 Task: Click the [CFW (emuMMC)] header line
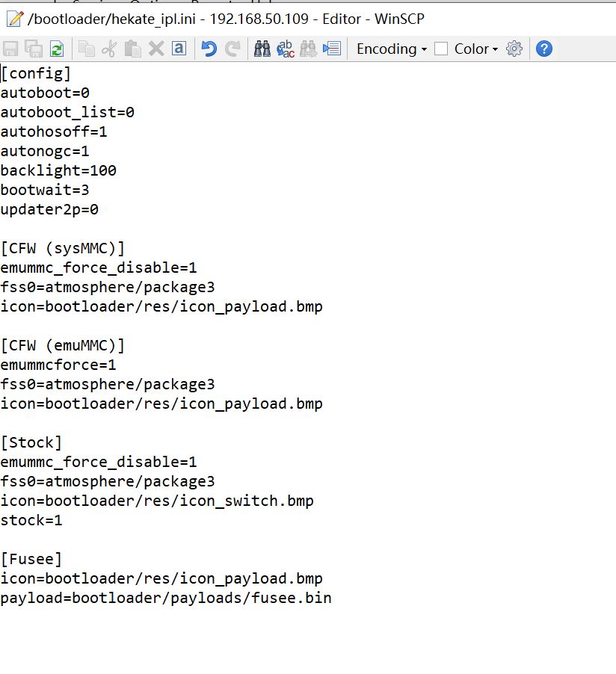tap(63, 346)
